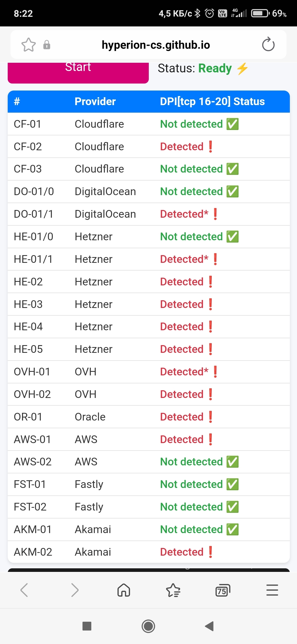This screenshot has width=297, height=644.
Task: Tap the padlock site security icon
Action: coord(47,45)
